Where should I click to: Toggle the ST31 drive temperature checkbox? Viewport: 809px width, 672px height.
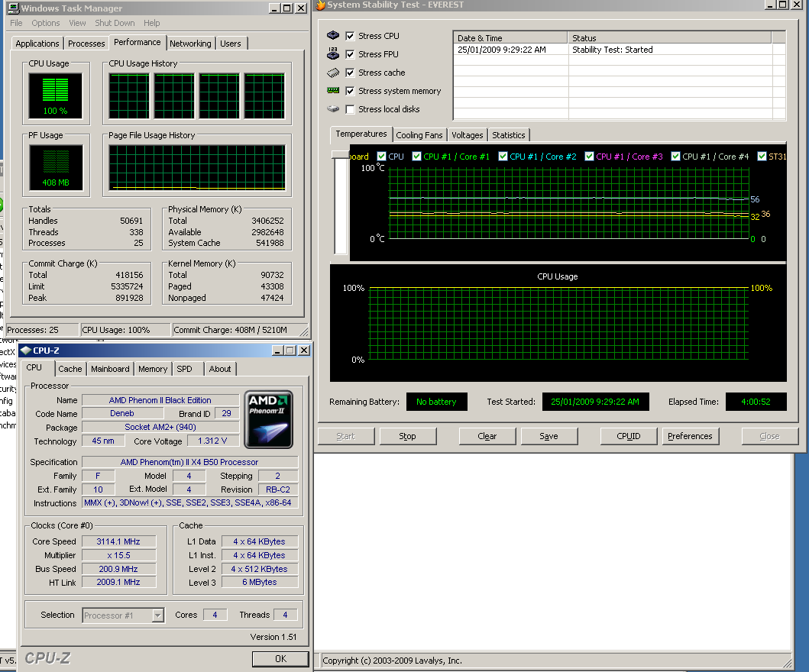[x=762, y=157]
